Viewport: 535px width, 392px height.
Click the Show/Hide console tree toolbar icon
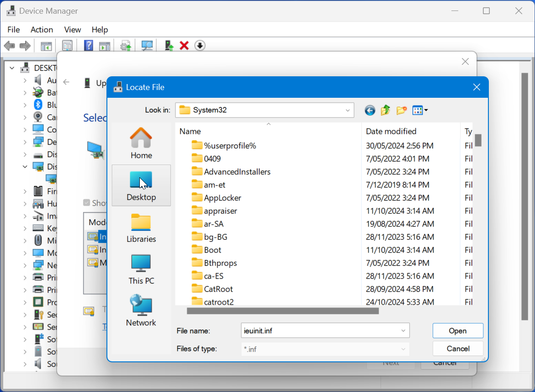[x=46, y=46]
